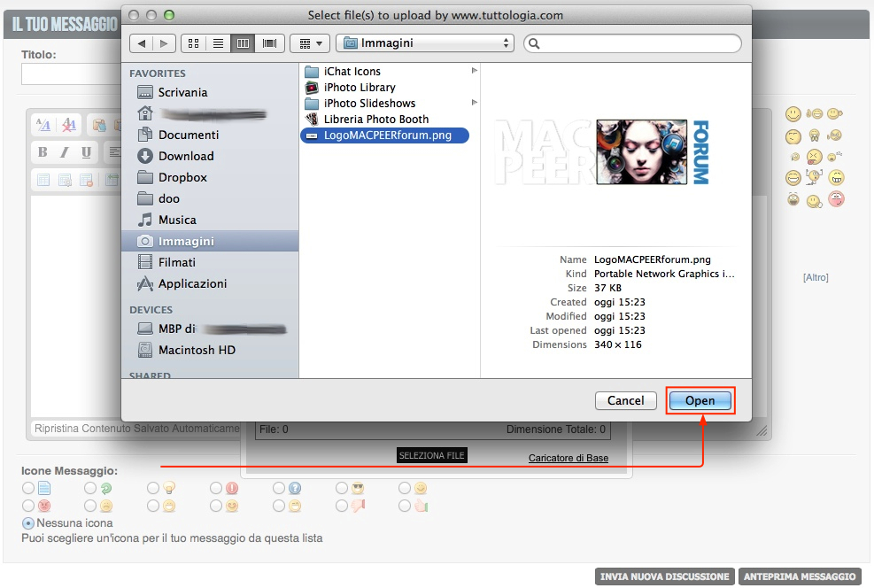
Task: Select Filmati in the sidebar
Action: (210, 262)
